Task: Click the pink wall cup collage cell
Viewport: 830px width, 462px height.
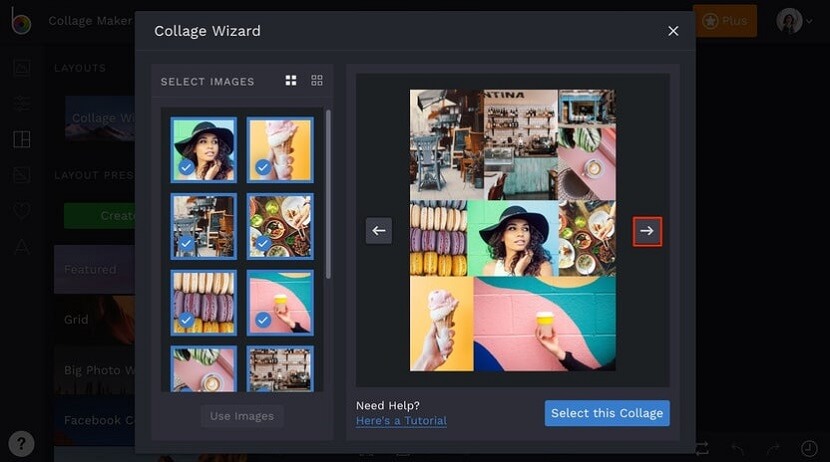Action: point(545,323)
